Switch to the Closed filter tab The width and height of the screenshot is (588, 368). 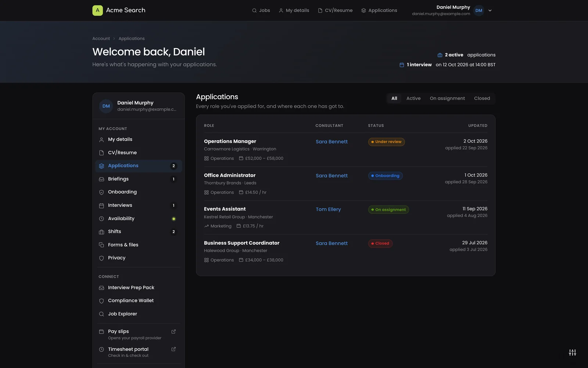click(482, 98)
